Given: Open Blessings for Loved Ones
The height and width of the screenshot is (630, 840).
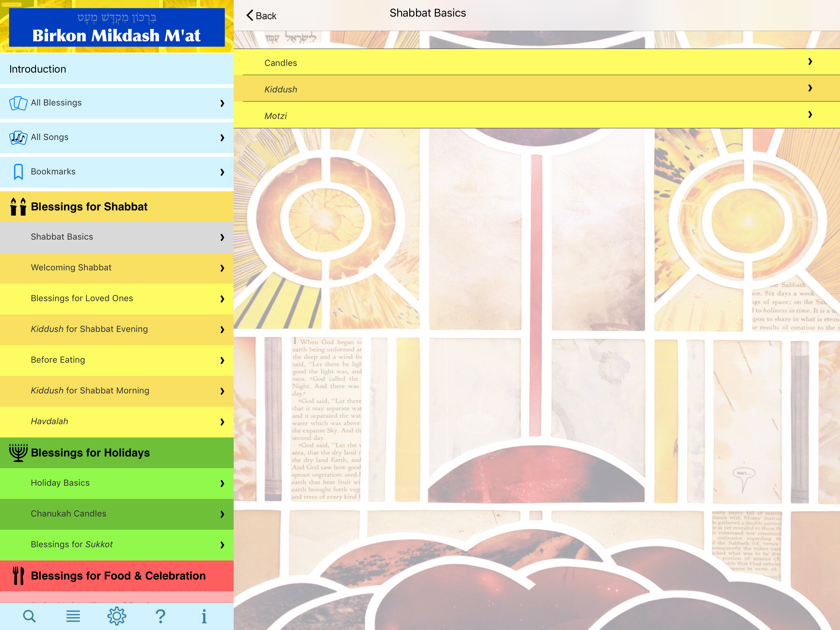Looking at the screenshot, I should (117, 299).
